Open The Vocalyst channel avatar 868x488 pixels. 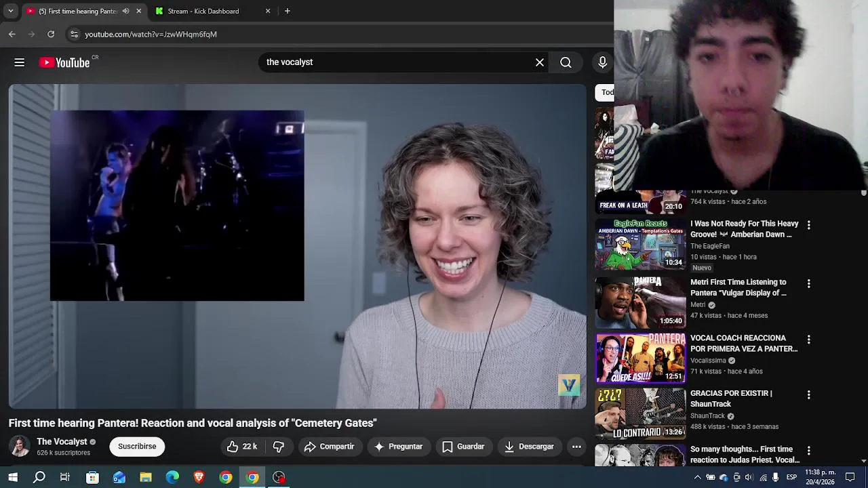[20, 447]
